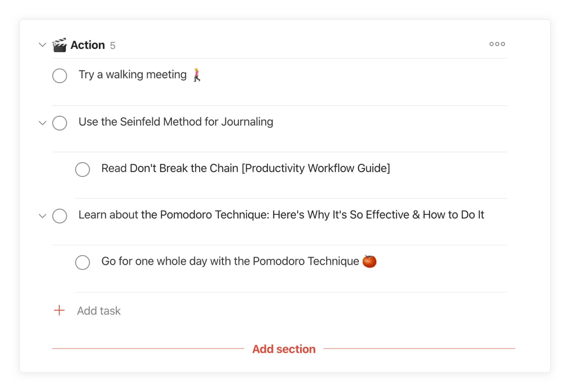Image resolution: width=570 pixels, height=392 pixels.
Task: Collapse the Action section
Action: [x=42, y=45]
